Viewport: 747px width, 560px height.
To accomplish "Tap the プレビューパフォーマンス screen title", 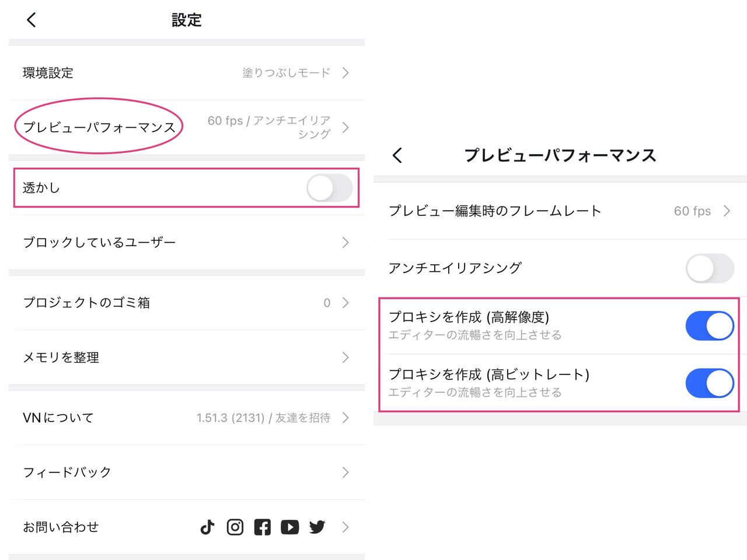I will (x=560, y=155).
